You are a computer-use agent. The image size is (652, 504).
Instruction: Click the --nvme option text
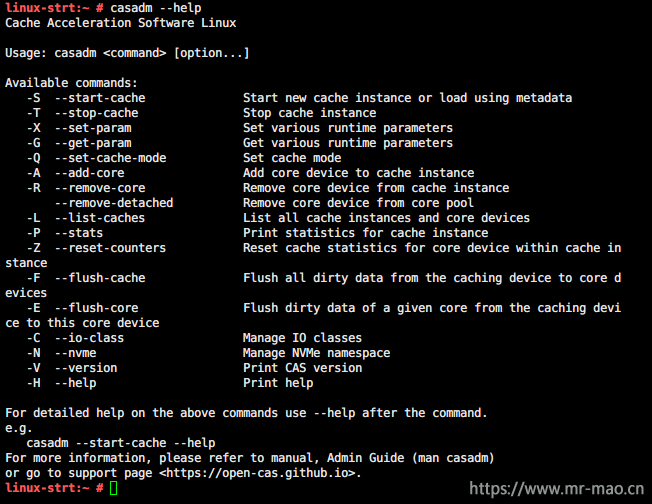(76, 353)
